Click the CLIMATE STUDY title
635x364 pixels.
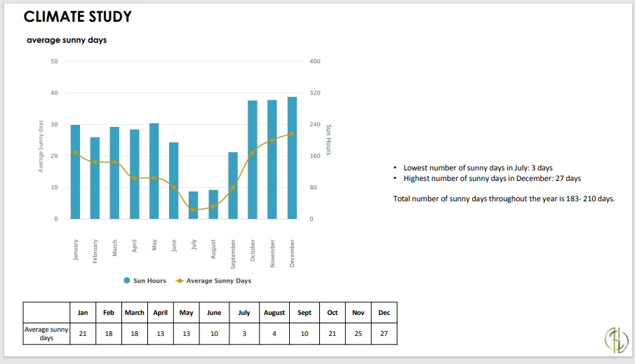77,17
